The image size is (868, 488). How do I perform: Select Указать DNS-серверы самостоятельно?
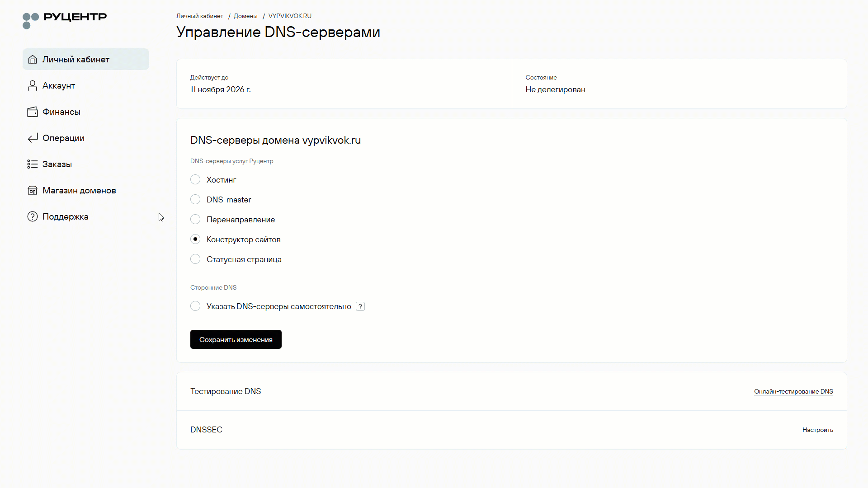click(195, 306)
